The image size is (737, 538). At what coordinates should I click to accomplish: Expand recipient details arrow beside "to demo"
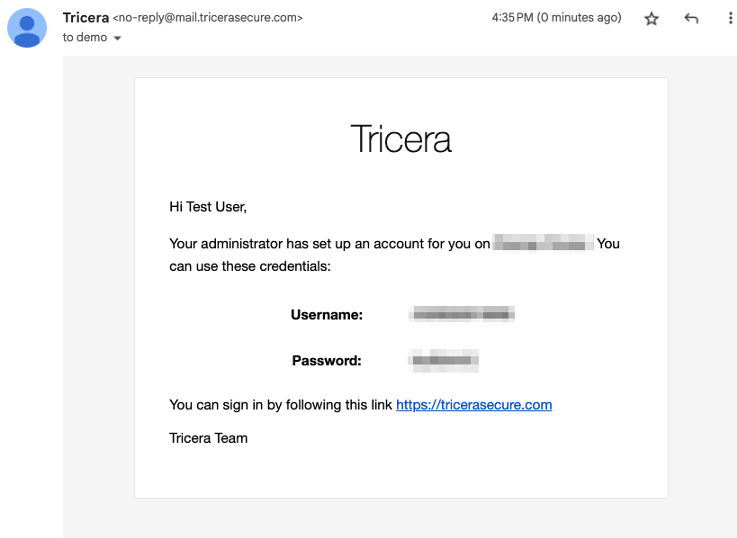(x=118, y=38)
